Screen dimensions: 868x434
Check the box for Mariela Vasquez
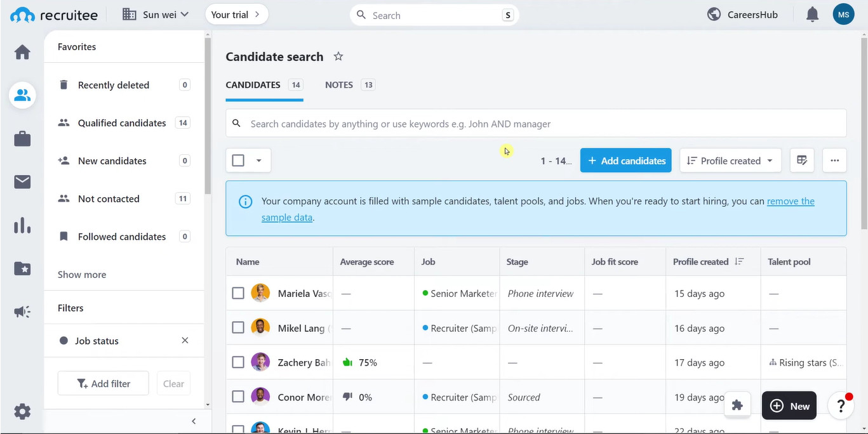coord(238,293)
